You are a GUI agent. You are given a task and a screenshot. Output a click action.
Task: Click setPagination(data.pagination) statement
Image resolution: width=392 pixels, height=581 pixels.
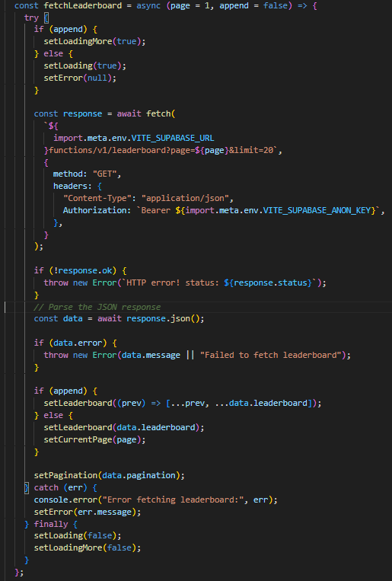[x=110, y=475]
